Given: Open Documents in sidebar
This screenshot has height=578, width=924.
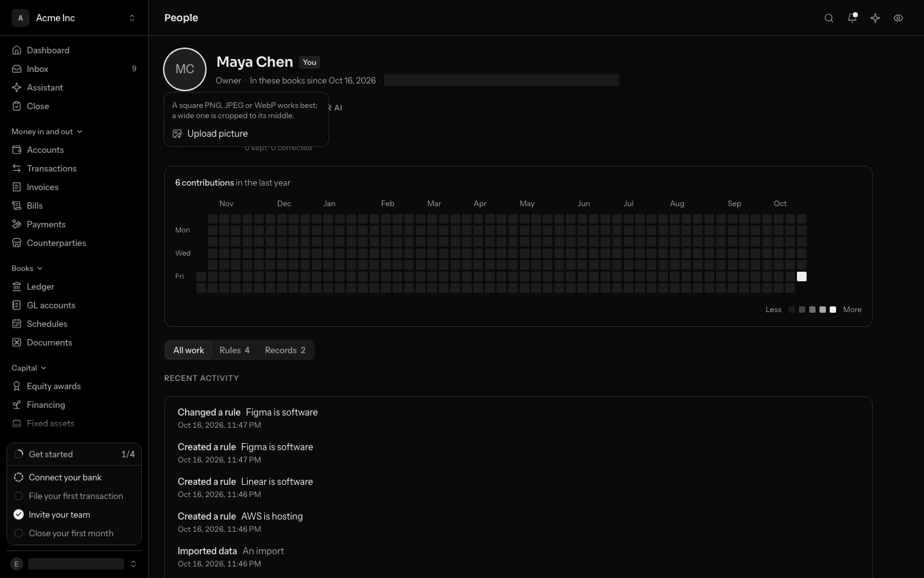Looking at the screenshot, I should tap(74, 342).
